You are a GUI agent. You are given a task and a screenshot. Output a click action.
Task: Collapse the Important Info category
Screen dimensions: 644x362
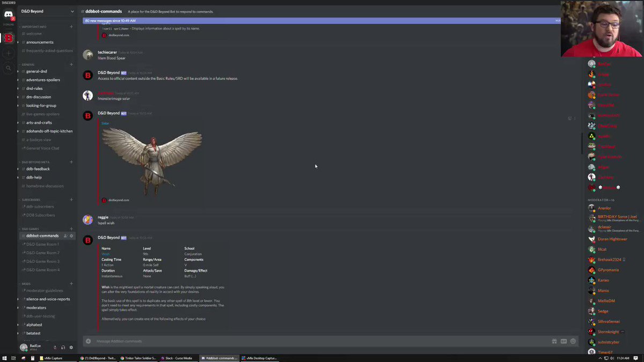(33, 26)
